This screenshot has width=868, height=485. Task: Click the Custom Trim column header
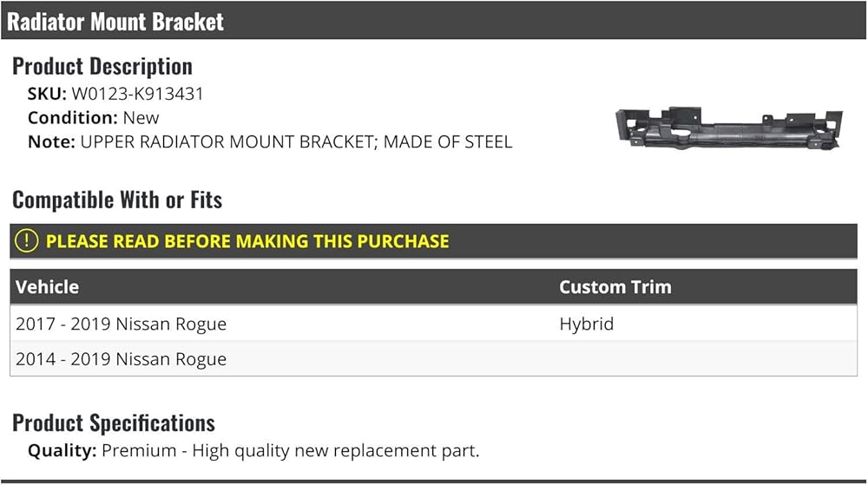(615, 287)
